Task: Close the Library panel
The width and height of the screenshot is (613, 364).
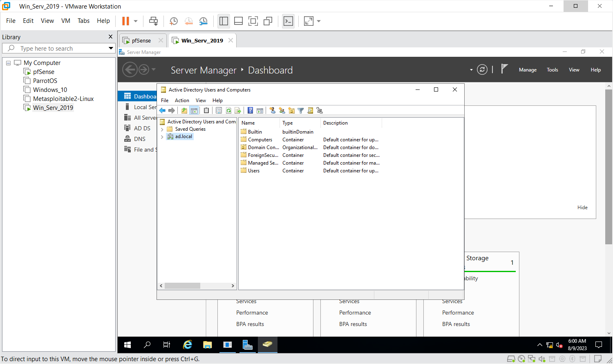Action: (x=110, y=37)
